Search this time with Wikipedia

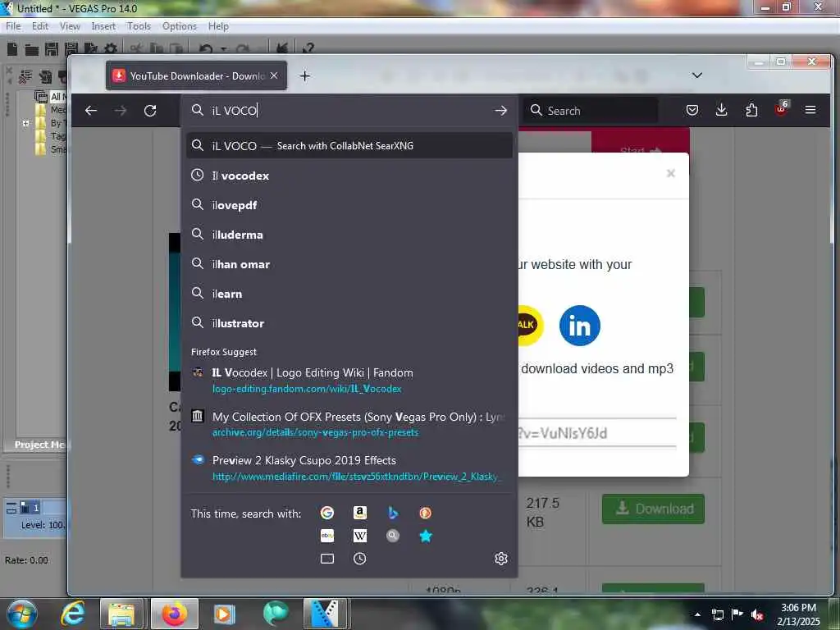[360, 536]
